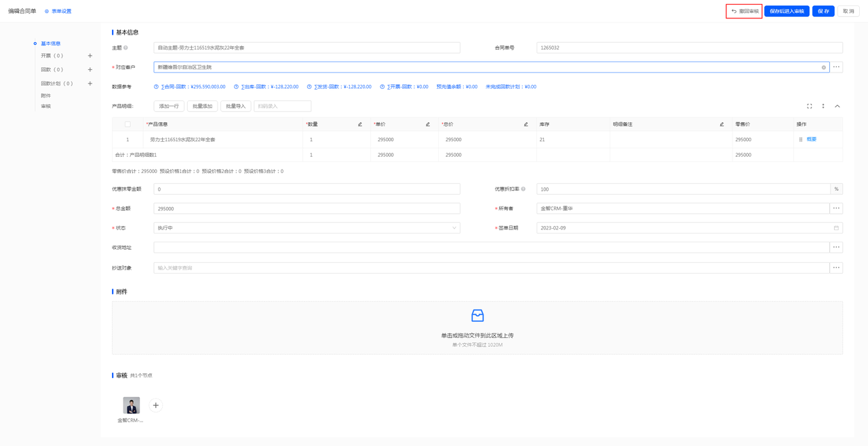The width and height of the screenshot is (868, 446).
Task: Add new 回款计划 with plus icon
Action: [90, 83]
